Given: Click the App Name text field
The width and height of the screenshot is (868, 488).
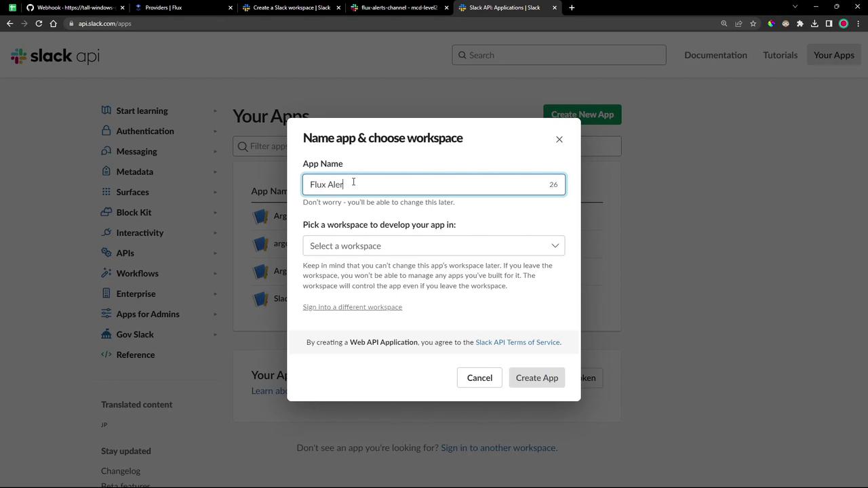Looking at the screenshot, I should [x=434, y=184].
